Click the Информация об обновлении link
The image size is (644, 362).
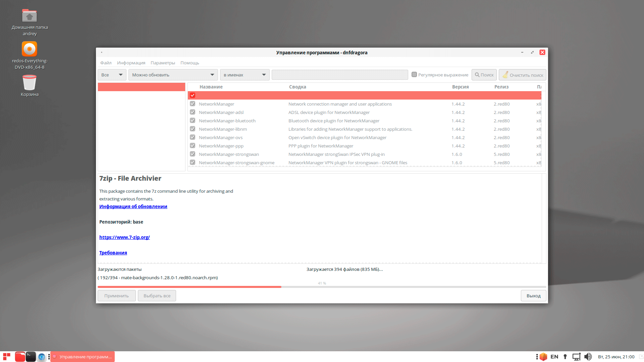pos(133,206)
